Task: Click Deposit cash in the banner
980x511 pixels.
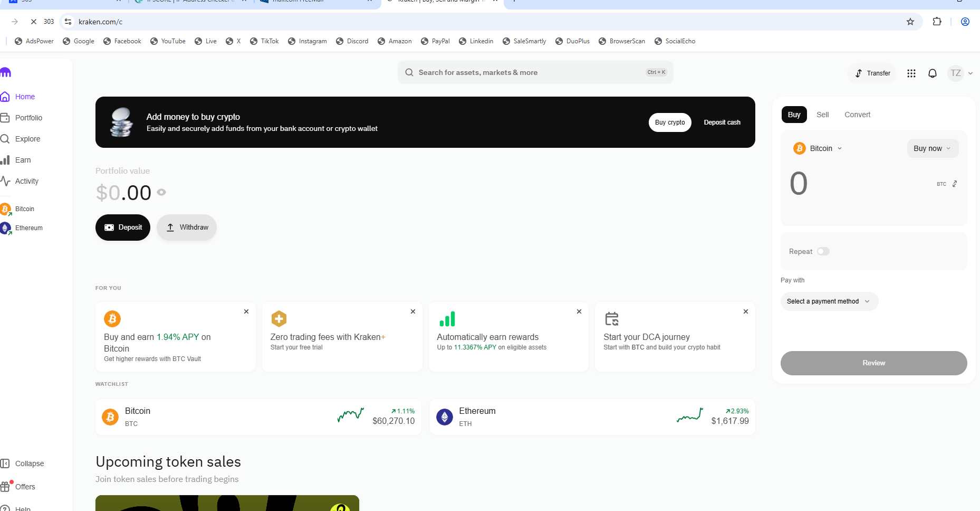Action: [722, 122]
